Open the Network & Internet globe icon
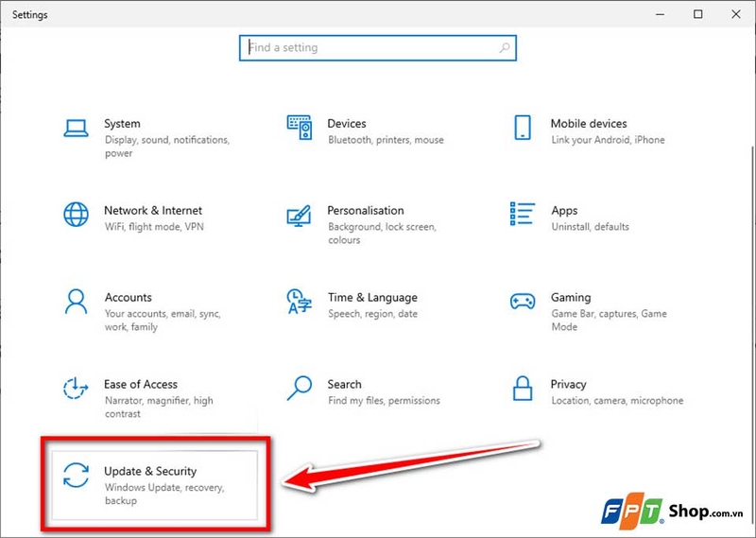 coord(77,215)
